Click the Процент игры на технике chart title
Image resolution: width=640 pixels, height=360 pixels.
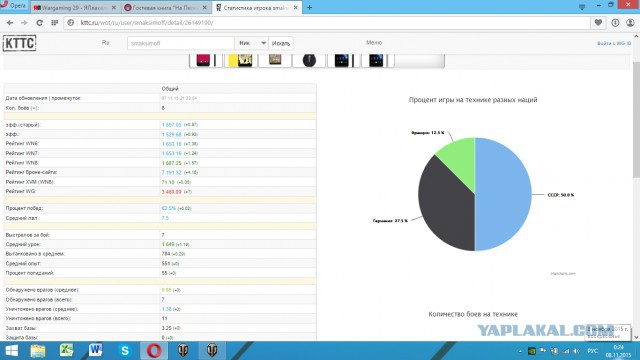click(473, 100)
